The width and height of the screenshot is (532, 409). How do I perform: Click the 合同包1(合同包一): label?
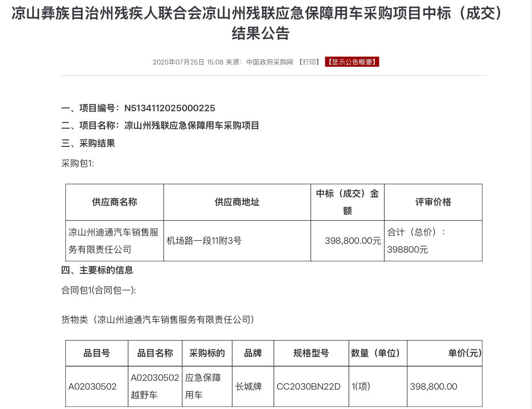(x=98, y=290)
